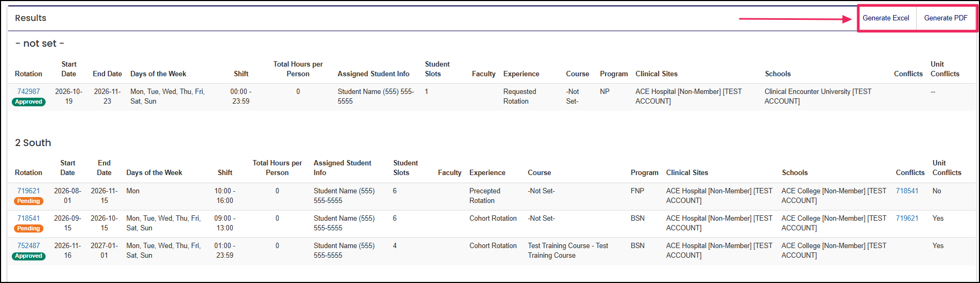Click shift '09:00 - 13:00' cell
The image size is (980, 283).
[x=225, y=223]
